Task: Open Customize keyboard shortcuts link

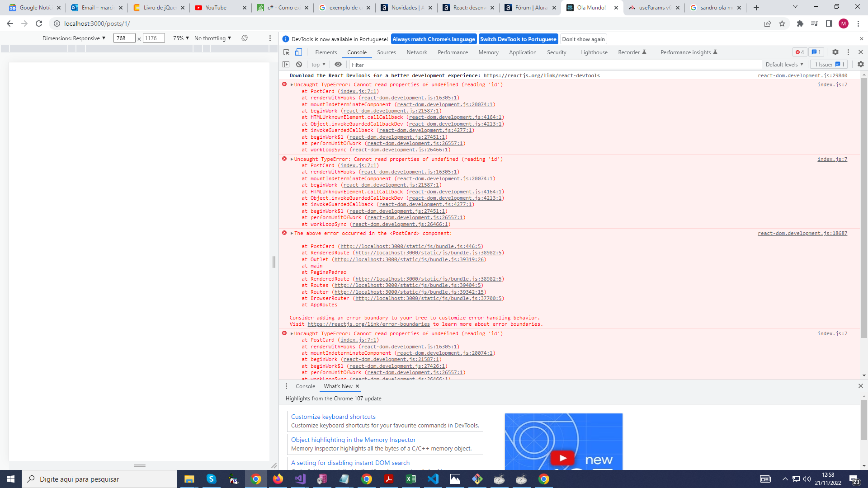Action: point(333,417)
